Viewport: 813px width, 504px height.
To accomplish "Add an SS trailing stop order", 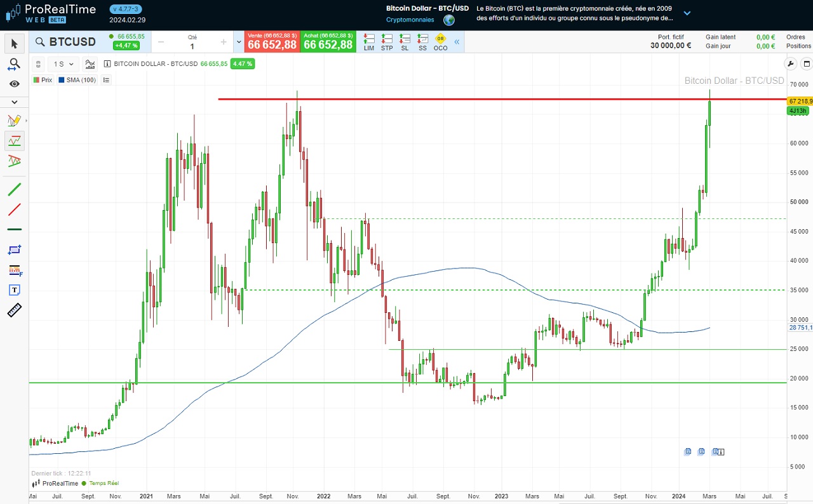I will [422, 43].
